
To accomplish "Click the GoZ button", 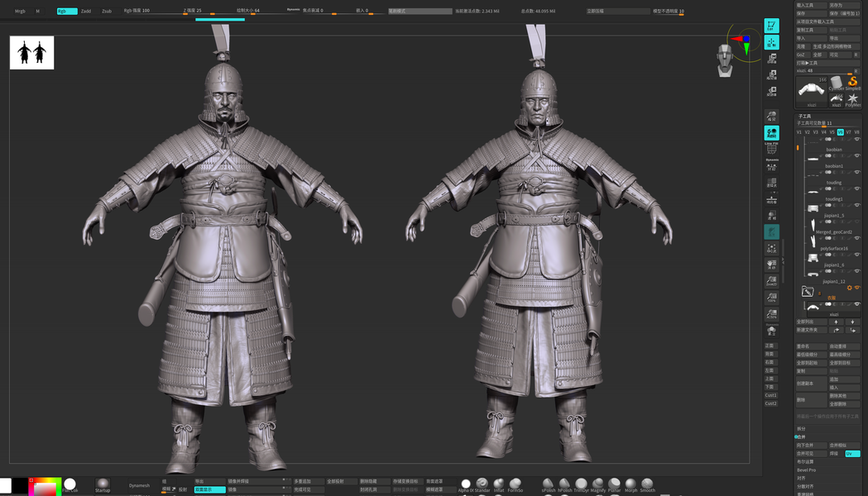I will pyautogui.click(x=802, y=55).
